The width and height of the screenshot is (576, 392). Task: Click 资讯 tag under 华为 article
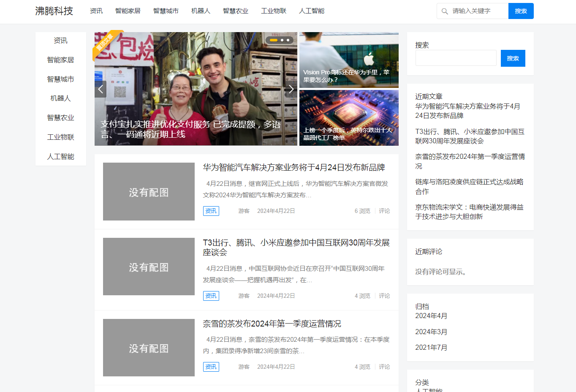point(211,211)
